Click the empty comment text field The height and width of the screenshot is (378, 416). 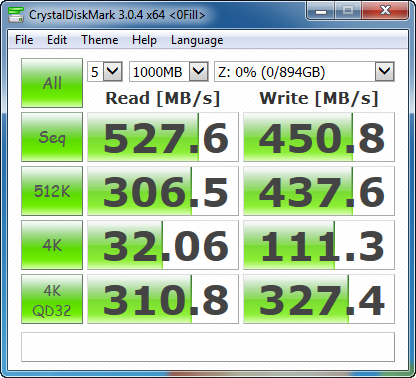point(208,347)
